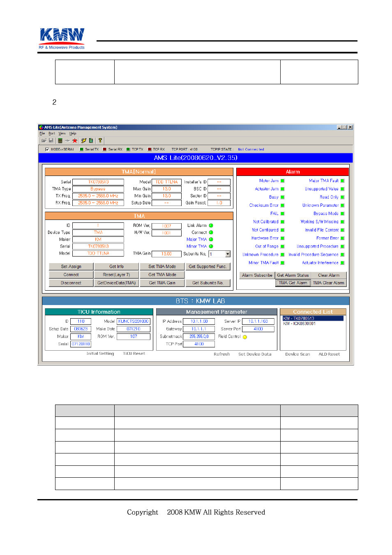The height and width of the screenshot is (555, 392).
Task: Open the Port menu
Action: [52, 134]
